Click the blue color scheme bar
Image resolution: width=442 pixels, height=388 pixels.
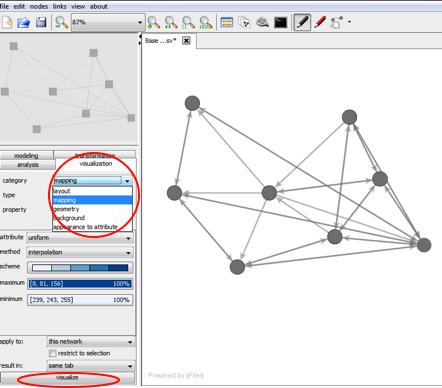[80, 268]
